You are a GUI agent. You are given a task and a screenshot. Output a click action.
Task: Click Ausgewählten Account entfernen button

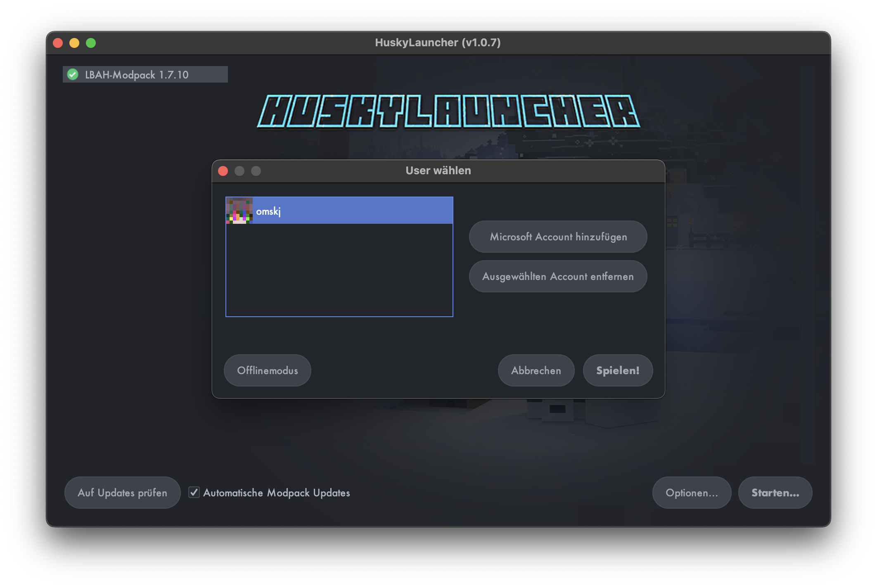[558, 276]
